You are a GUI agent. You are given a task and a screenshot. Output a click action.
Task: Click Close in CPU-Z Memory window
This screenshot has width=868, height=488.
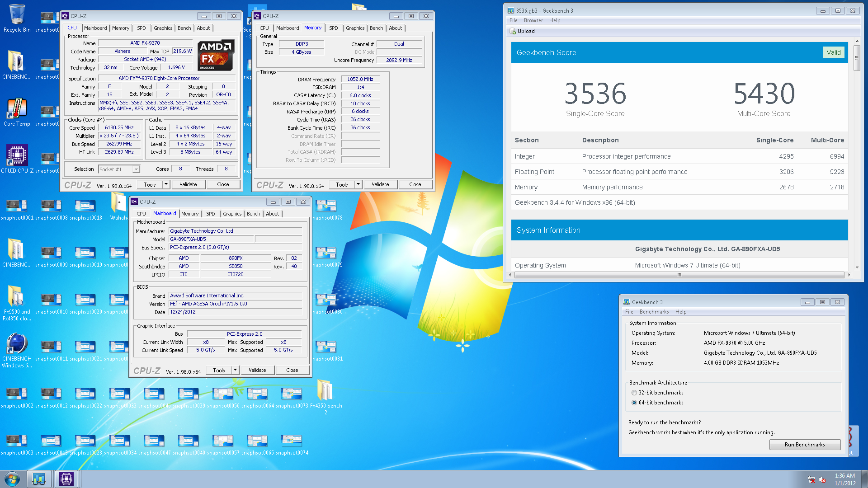pos(415,184)
